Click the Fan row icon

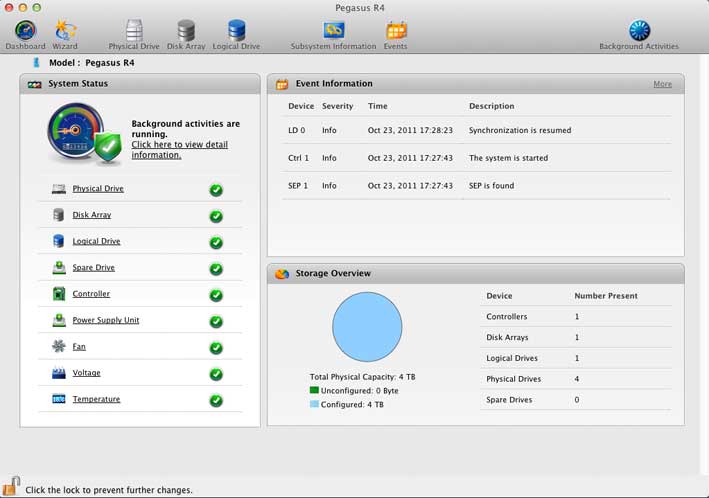tap(59, 346)
